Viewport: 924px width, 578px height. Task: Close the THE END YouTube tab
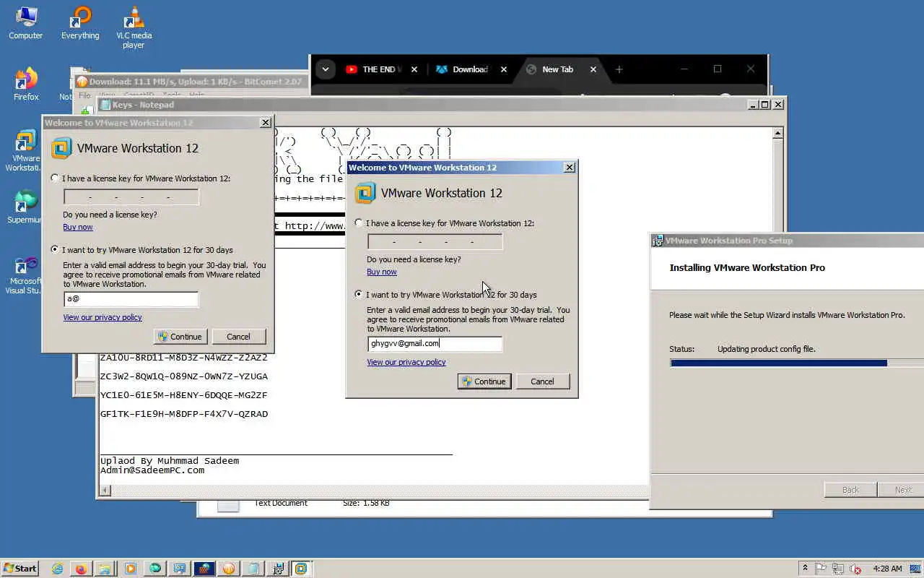tap(414, 69)
